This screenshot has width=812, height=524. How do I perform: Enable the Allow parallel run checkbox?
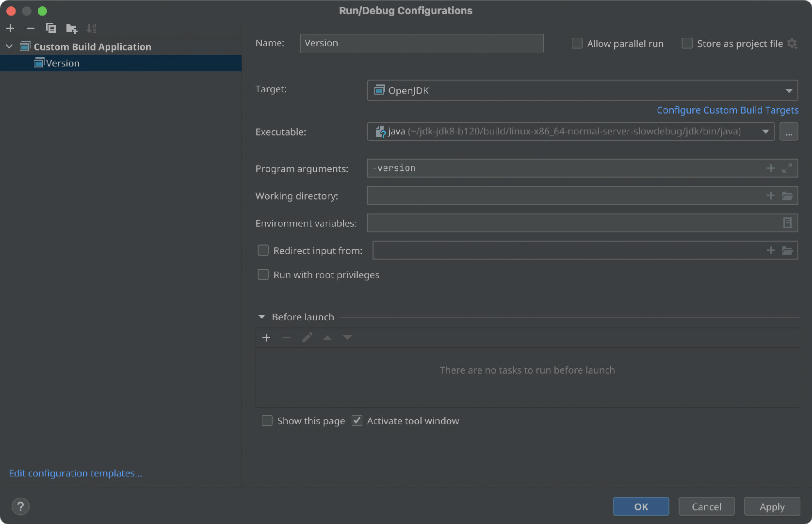coord(577,43)
